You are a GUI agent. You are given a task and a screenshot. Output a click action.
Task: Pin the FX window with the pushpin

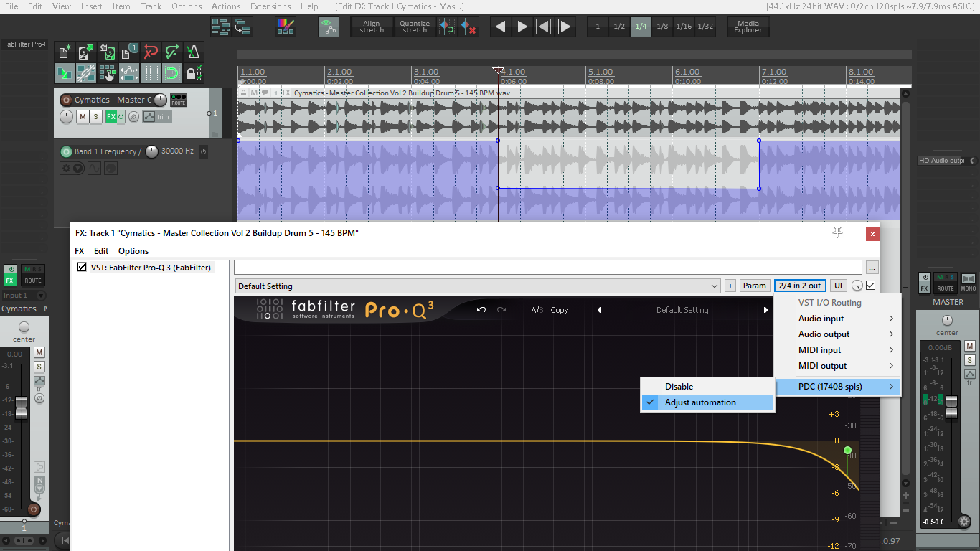(x=837, y=232)
